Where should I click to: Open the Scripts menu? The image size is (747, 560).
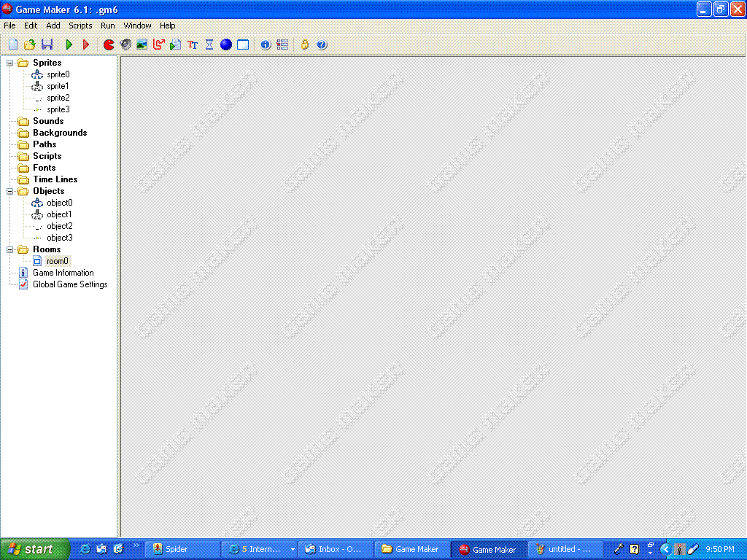[80, 26]
